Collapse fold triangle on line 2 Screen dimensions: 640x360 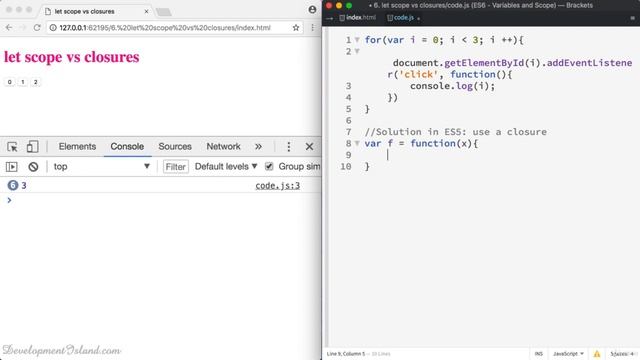[x=357, y=51]
